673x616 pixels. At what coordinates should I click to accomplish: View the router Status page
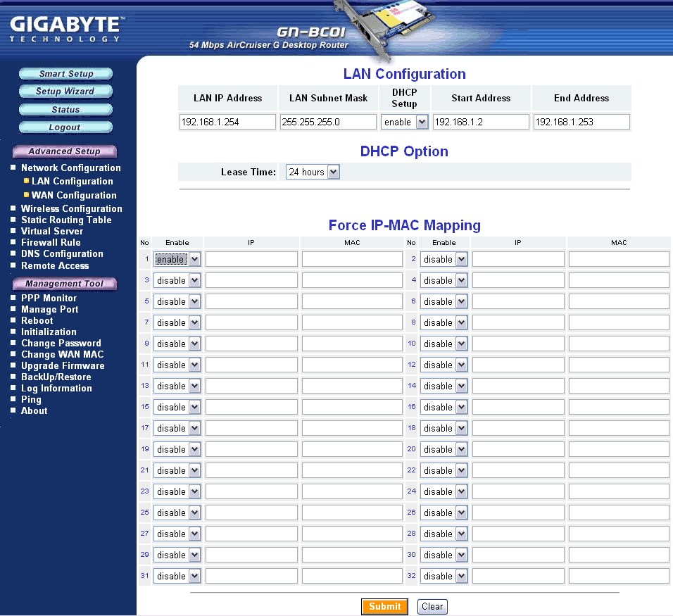tap(65, 109)
